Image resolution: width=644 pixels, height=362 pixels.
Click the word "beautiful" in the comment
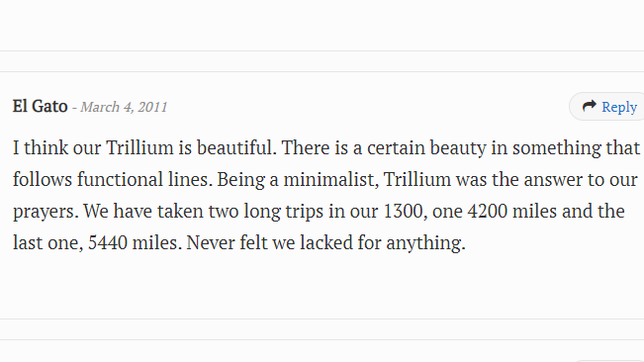click(x=236, y=147)
